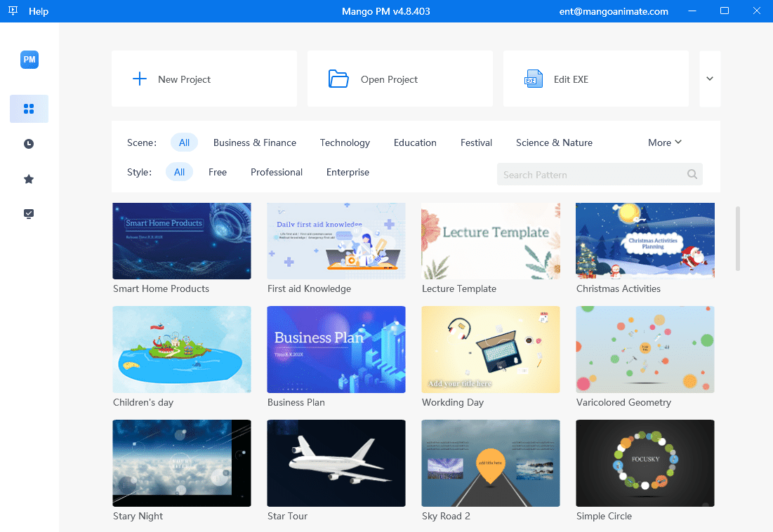773x532 pixels.
Task: Open the Business Plan template thumbnail
Action: (x=336, y=349)
